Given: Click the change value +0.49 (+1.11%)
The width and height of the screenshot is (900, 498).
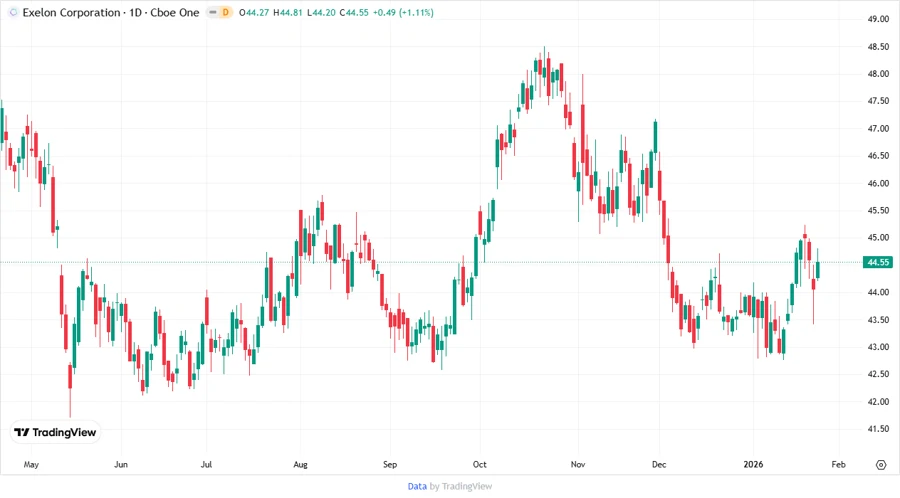Looking at the screenshot, I should (403, 13).
